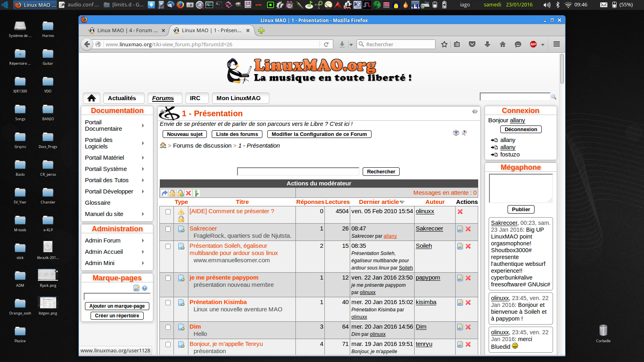Image resolution: width=644 pixels, height=362 pixels.
Task: Open the bookmarks list icon in Firefox toolbar
Action: coord(457,44)
